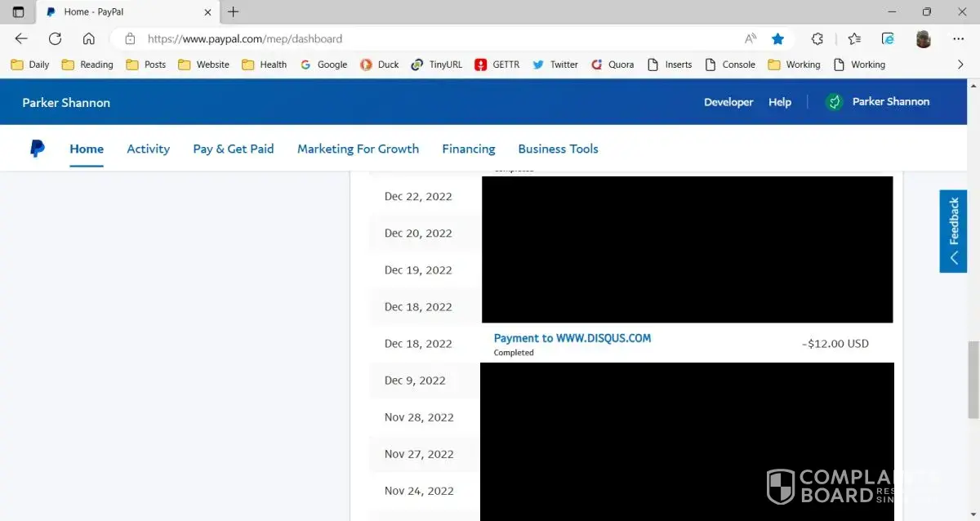View site info via the lock icon

point(130,38)
